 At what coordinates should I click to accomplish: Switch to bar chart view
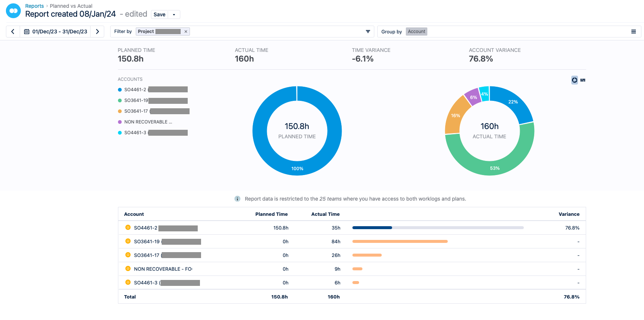tap(583, 80)
